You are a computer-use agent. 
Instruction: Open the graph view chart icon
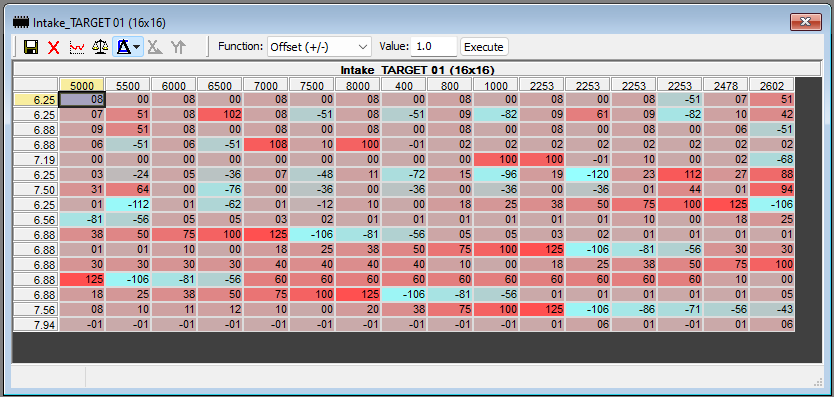(77, 47)
